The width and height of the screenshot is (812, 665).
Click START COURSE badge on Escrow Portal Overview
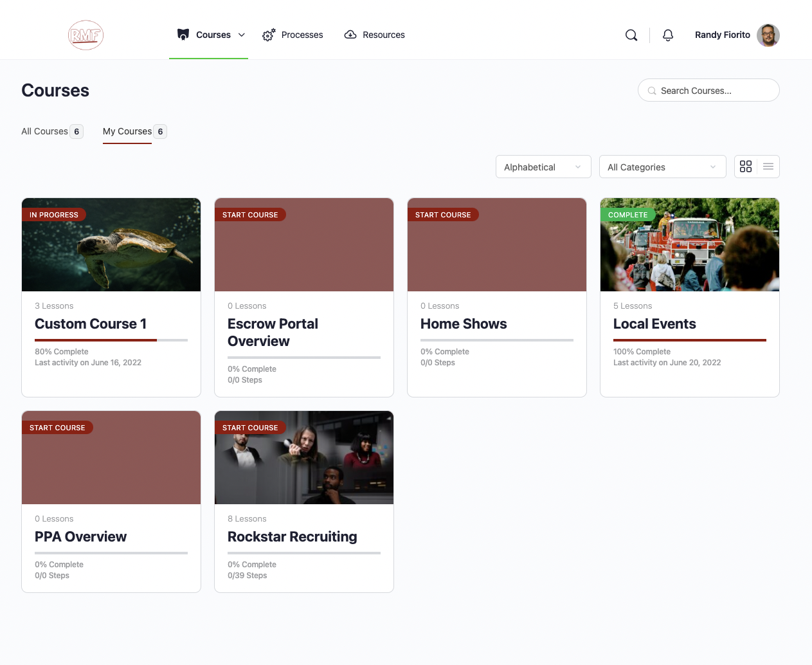(250, 215)
